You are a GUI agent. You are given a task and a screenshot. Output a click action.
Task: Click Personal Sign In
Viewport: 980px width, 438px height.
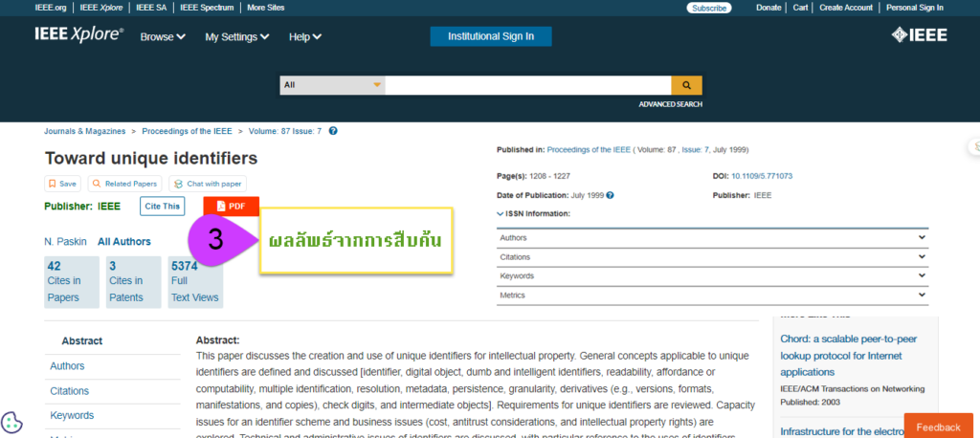pyautogui.click(x=915, y=8)
